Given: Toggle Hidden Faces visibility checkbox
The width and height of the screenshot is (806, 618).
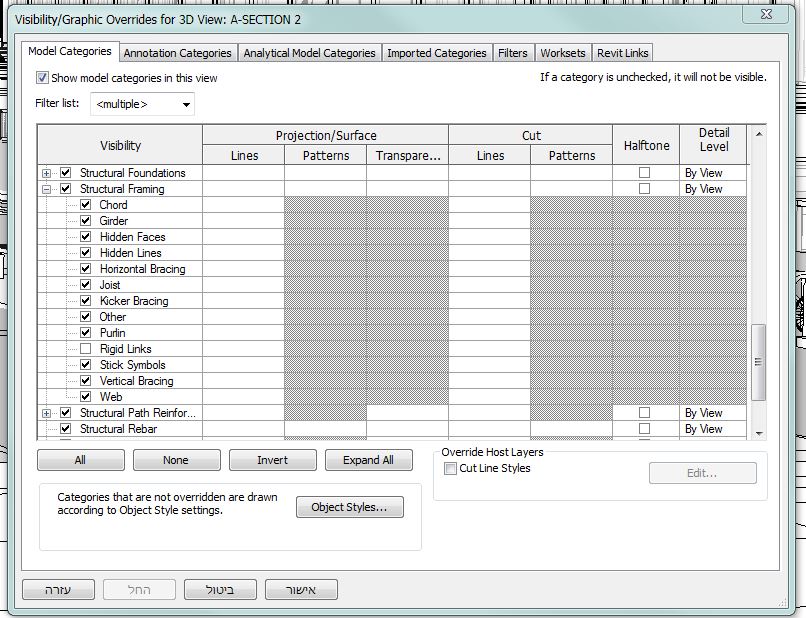Looking at the screenshot, I should [x=86, y=237].
